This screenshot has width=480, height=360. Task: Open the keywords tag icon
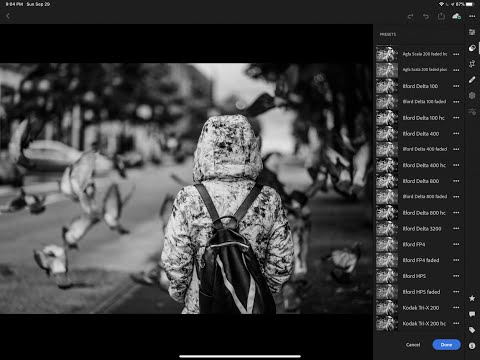(472, 330)
